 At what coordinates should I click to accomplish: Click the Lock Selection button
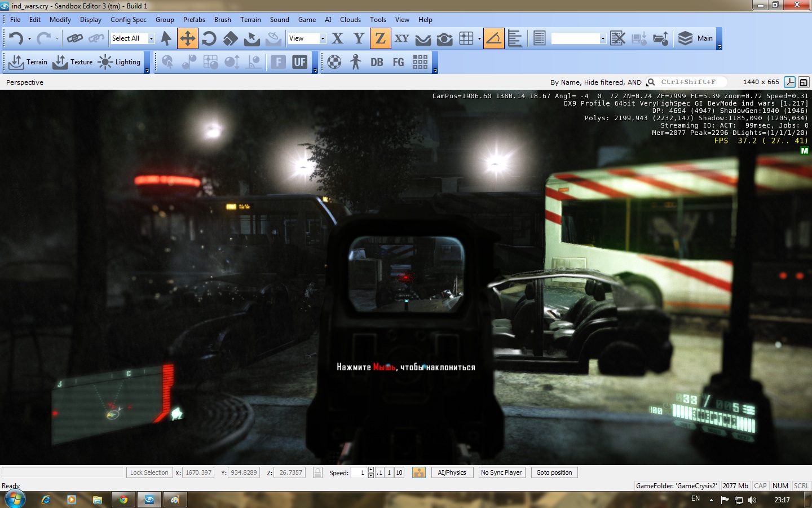pos(149,472)
